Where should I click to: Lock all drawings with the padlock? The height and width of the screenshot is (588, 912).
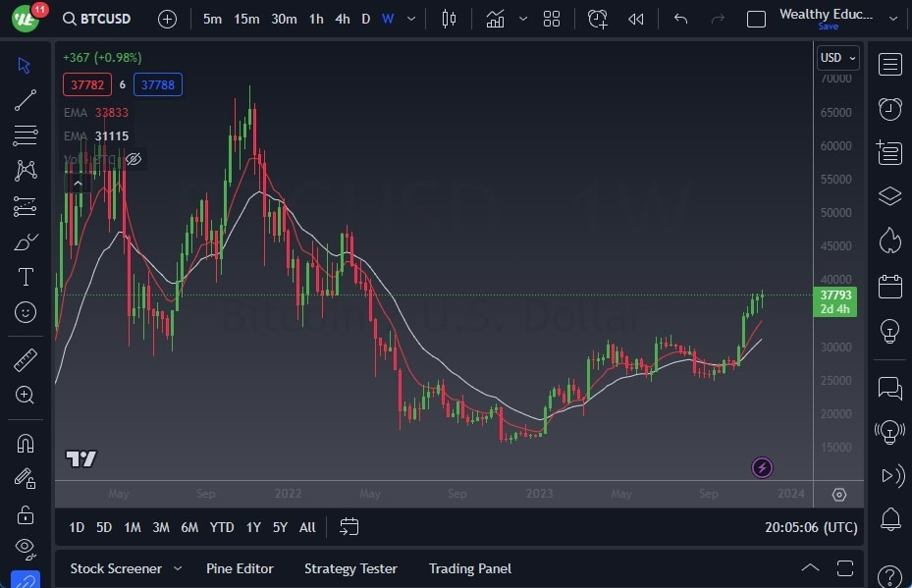25,513
